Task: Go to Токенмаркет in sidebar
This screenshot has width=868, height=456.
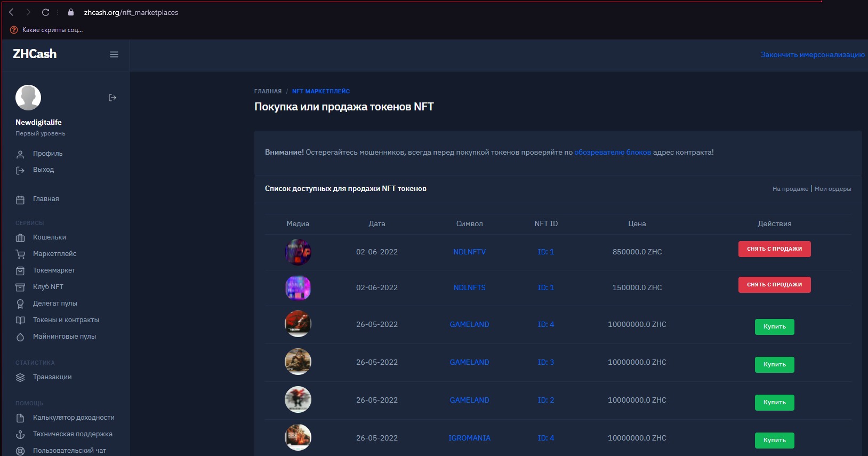Action: pyautogui.click(x=54, y=270)
